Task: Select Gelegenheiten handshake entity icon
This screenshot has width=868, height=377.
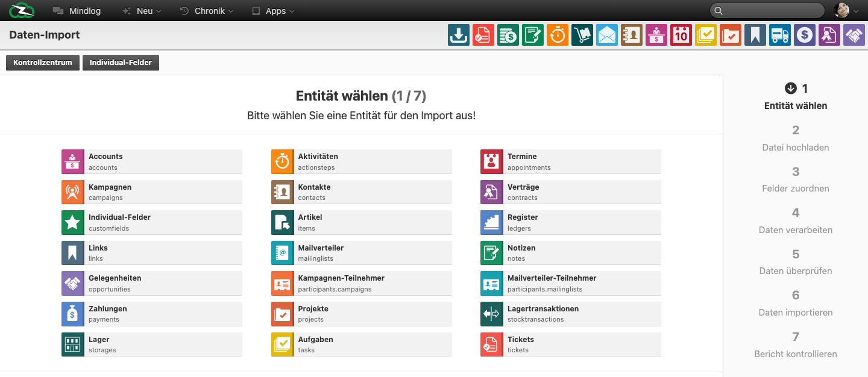Action: coord(73,283)
